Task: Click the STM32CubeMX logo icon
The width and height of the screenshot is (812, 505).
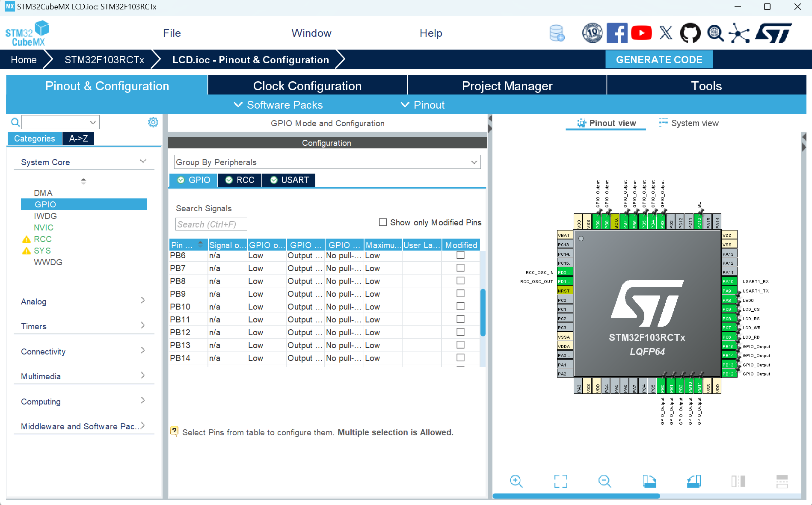Action: tap(27, 33)
